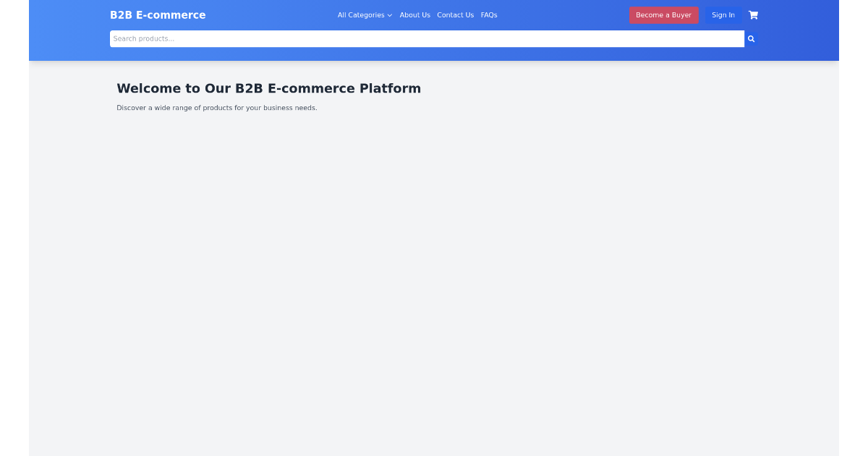868x456 pixels.
Task: View the FAQs page
Action: pyautogui.click(x=489, y=14)
